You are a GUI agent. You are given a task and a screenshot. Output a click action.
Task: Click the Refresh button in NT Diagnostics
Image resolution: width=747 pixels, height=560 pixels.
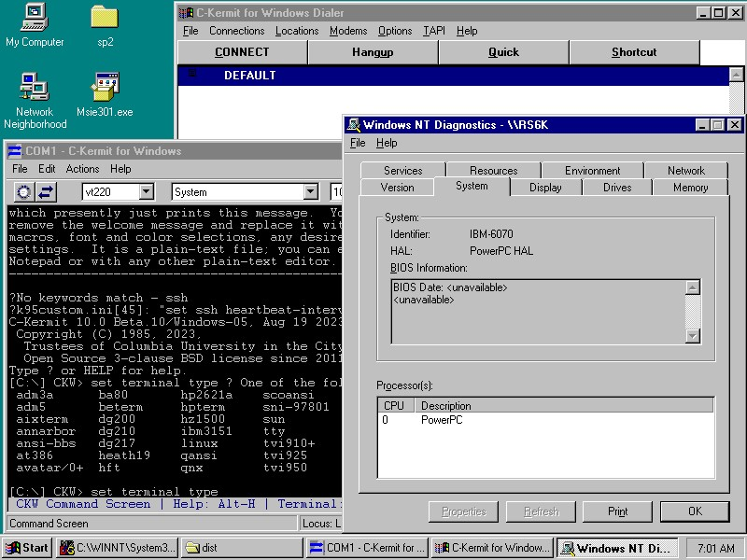(541, 511)
